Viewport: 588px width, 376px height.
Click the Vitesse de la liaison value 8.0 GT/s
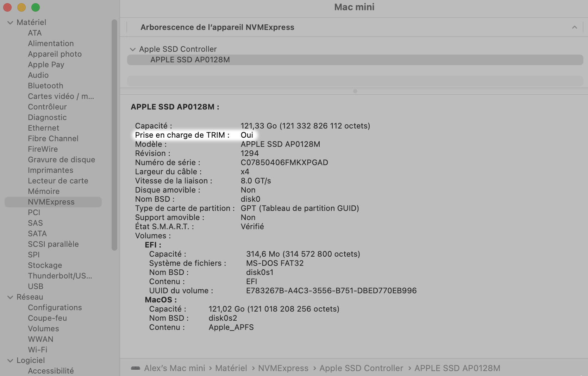click(256, 181)
